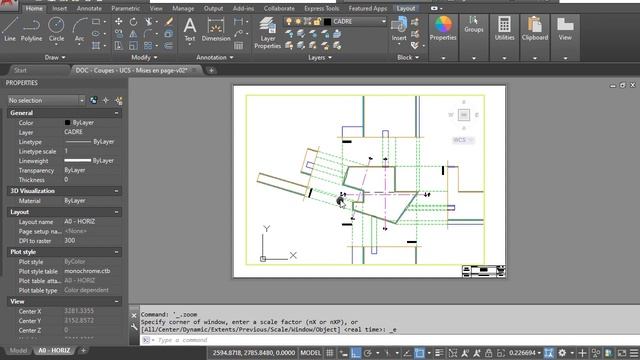Image resolution: width=640 pixels, height=360 pixels.
Task: Expand the Annotation panel
Action: tap(215, 58)
